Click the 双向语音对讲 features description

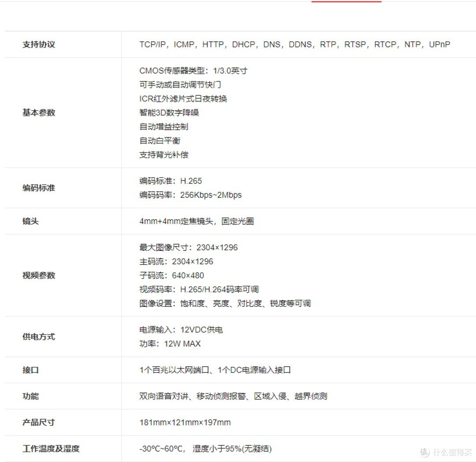pos(233,396)
